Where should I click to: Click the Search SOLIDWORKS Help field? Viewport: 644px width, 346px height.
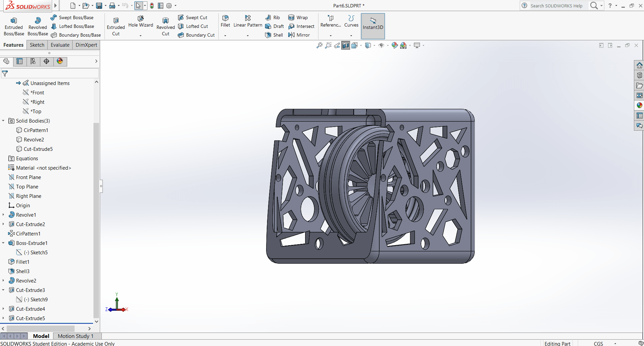[558, 6]
